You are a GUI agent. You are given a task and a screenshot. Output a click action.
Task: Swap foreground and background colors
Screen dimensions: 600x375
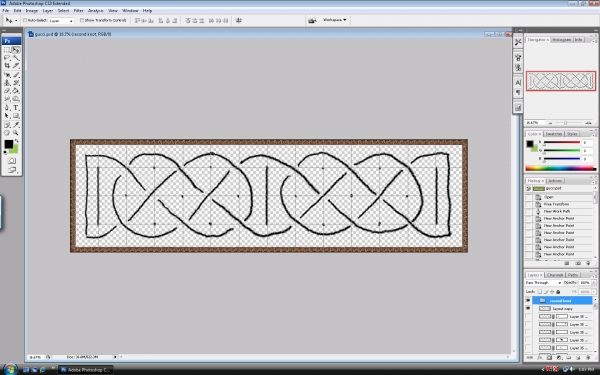tap(16, 141)
